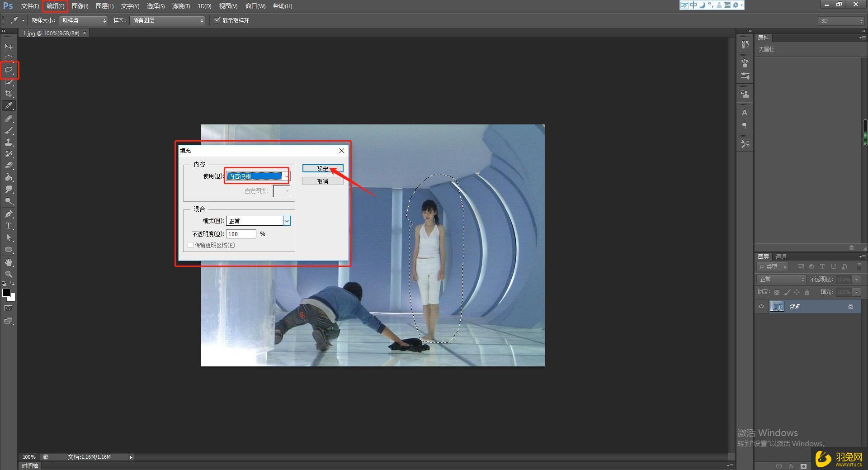Toggle the 保留透明区域 checkbox
This screenshot has width=868, height=470.
coord(190,245)
